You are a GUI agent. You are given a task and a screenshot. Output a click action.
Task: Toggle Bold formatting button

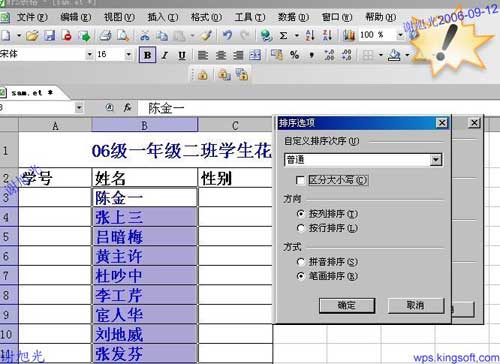pos(147,55)
